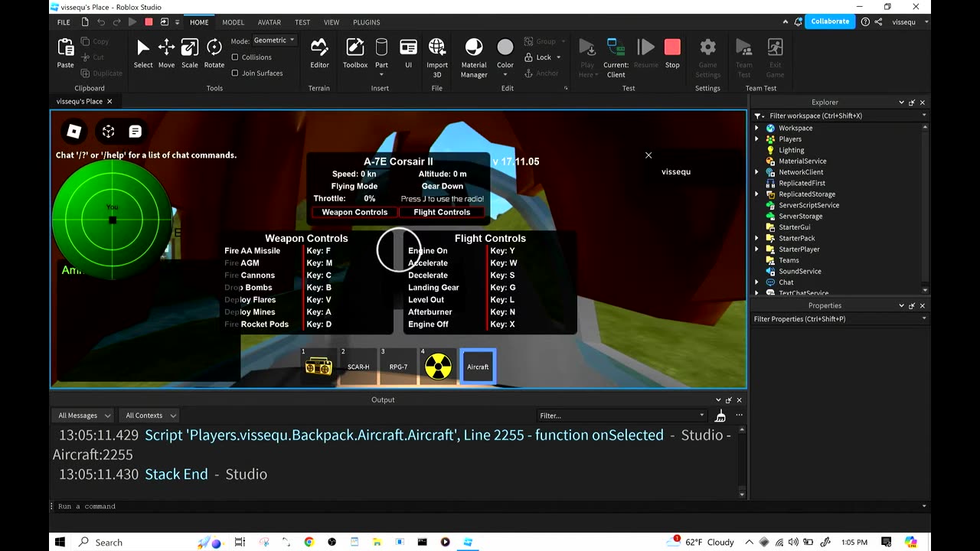
Task: Enable the Join Surfaces checkbox
Action: click(x=235, y=73)
